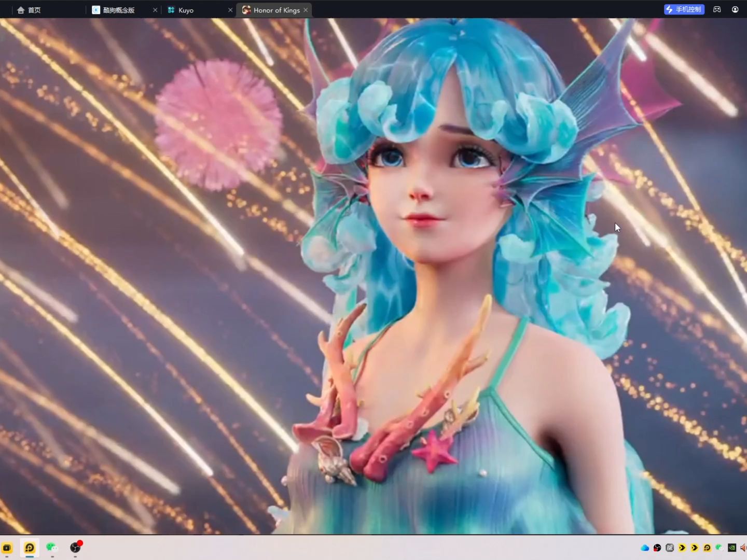747x560 pixels.
Task: Close the 酷狗概念版 tab
Action: point(155,10)
